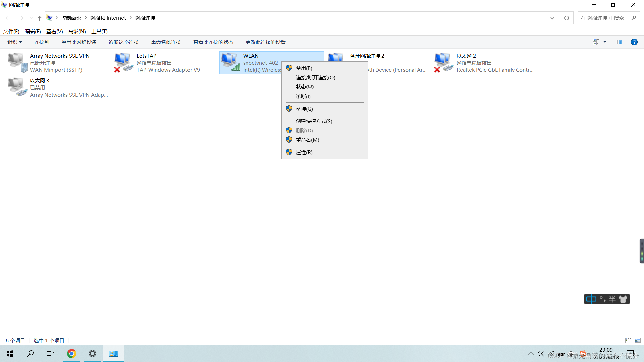
Task: Click 诊断这个连接 in the toolbar
Action: click(x=123, y=42)
